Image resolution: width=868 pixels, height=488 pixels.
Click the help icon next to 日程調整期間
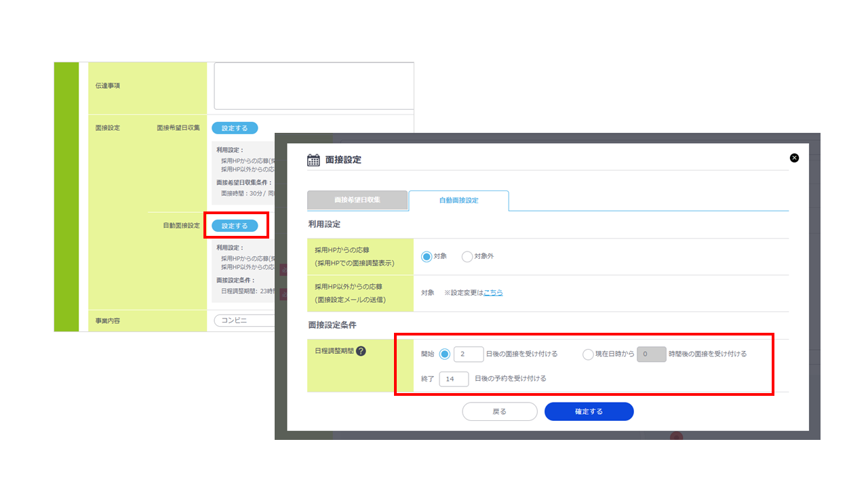361,351
